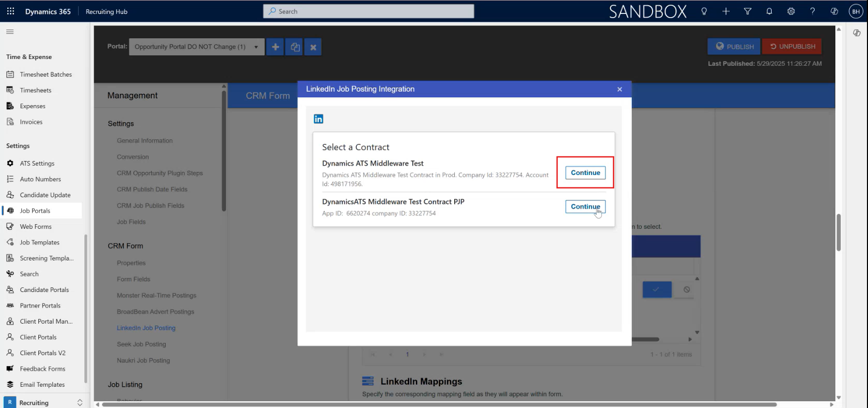Click the Email Templates sidebar icon

(10, 385)
